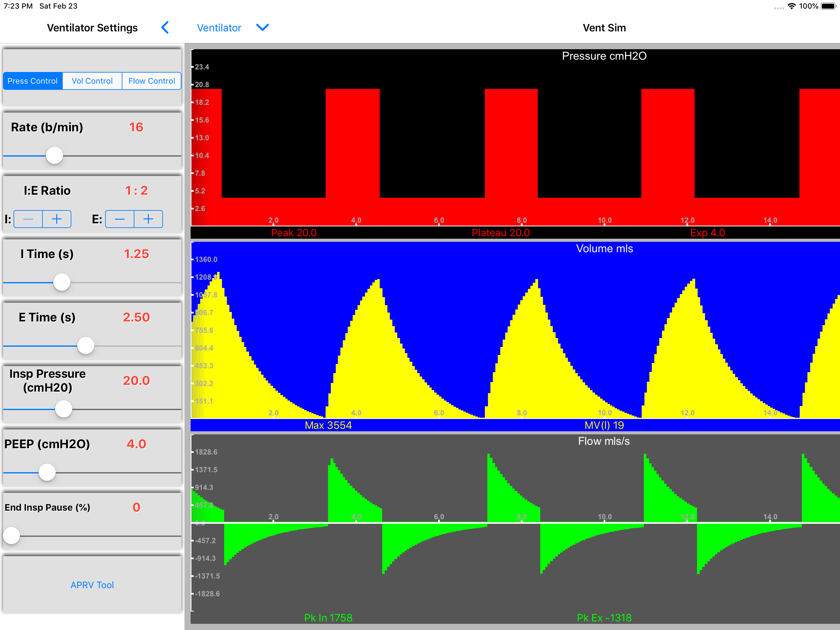Open the Ventilator dropdown chevron
840x630 pixels.
262,28
